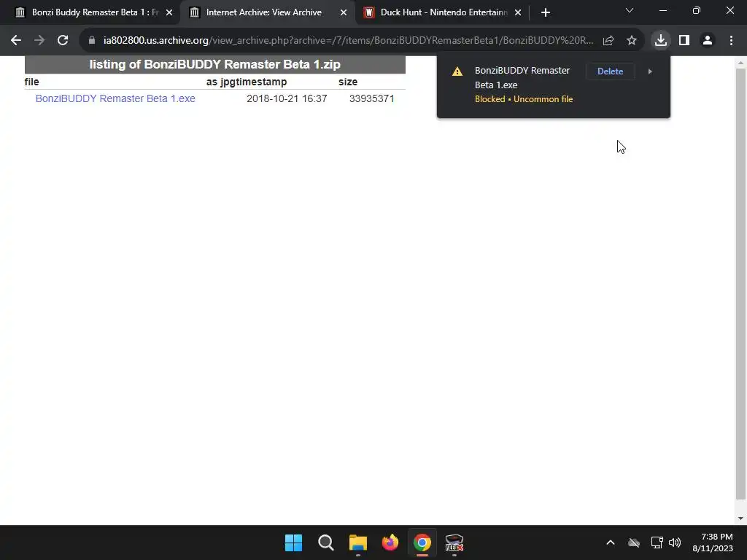Click the OneDrive cloud tray icon
The image size is (747, 560).
click(634, 542)
